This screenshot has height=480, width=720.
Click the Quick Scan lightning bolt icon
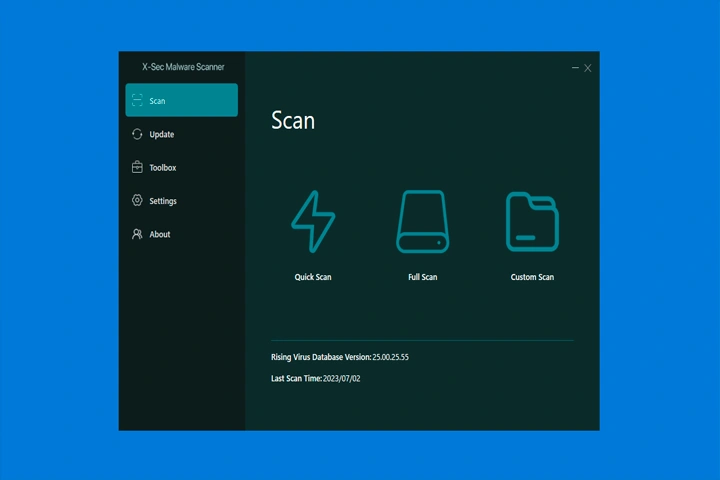(x=313, y=221)
